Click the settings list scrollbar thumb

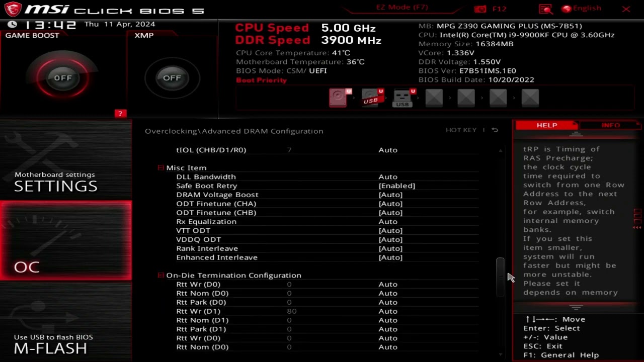500,277
